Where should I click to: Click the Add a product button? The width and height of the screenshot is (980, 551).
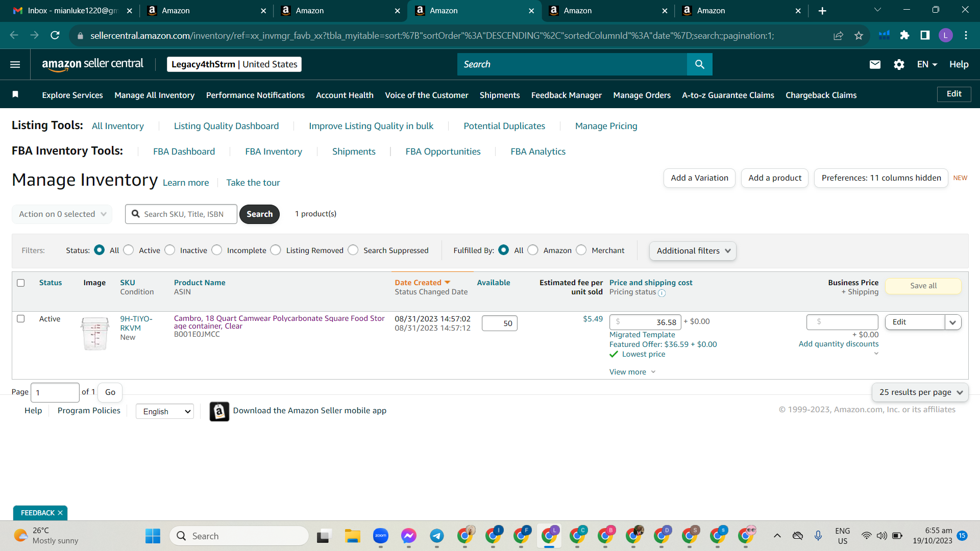[x=775, y=178]
